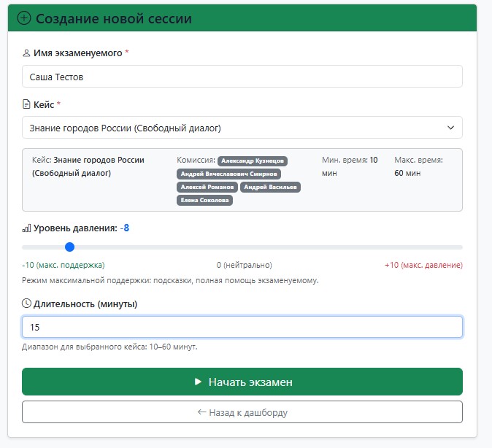The height and width of the screenshot is (448, 492).
Task: Focus the Имя экзаменуемого text field
Action: pyautogui.click(x=242, y=77)
